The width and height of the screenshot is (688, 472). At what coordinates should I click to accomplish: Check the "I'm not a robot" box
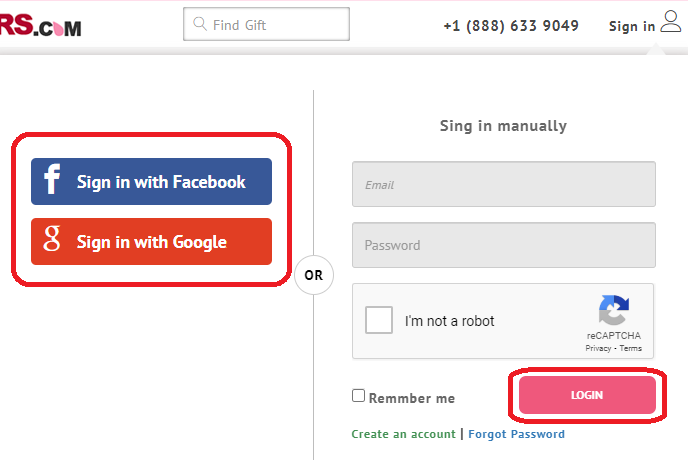coord(379,321)
